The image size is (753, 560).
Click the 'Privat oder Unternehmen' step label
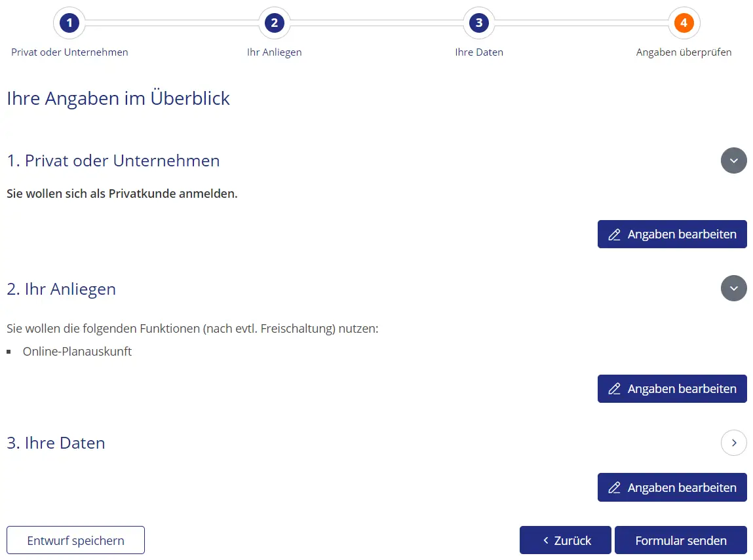69,52
